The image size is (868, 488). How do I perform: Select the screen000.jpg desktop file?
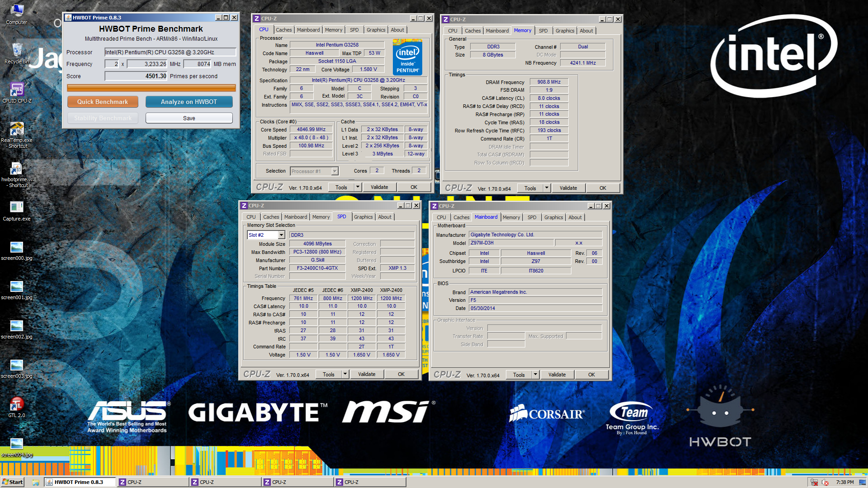pos(17,250)
